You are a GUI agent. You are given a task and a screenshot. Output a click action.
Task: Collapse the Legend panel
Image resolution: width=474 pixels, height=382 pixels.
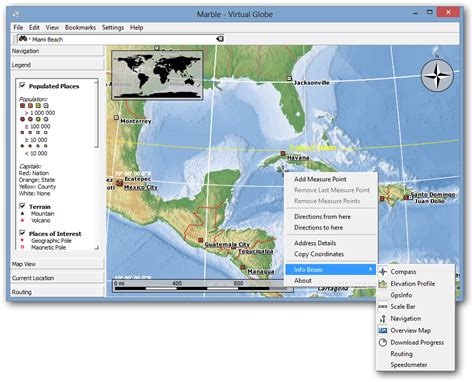tap(57, 65)
